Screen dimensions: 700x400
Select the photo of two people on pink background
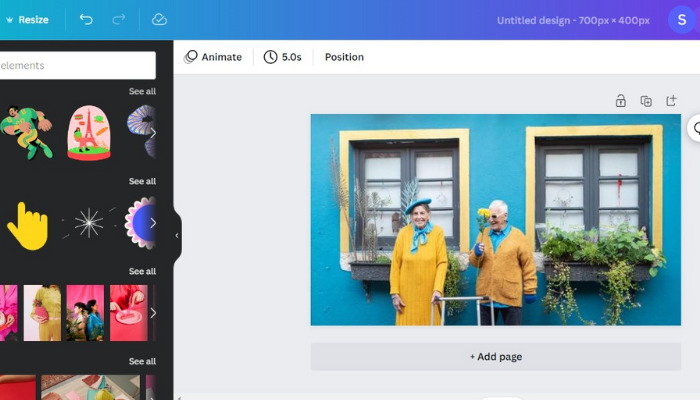[85, 313]
